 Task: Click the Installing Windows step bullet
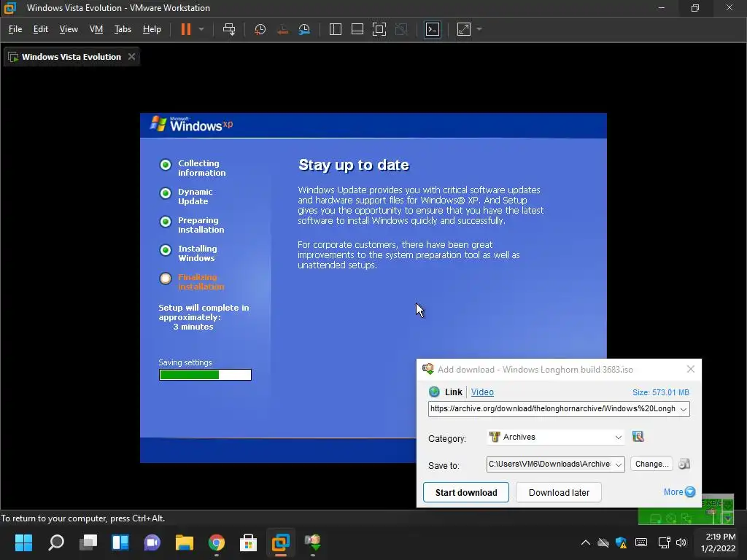click(166, 250)
